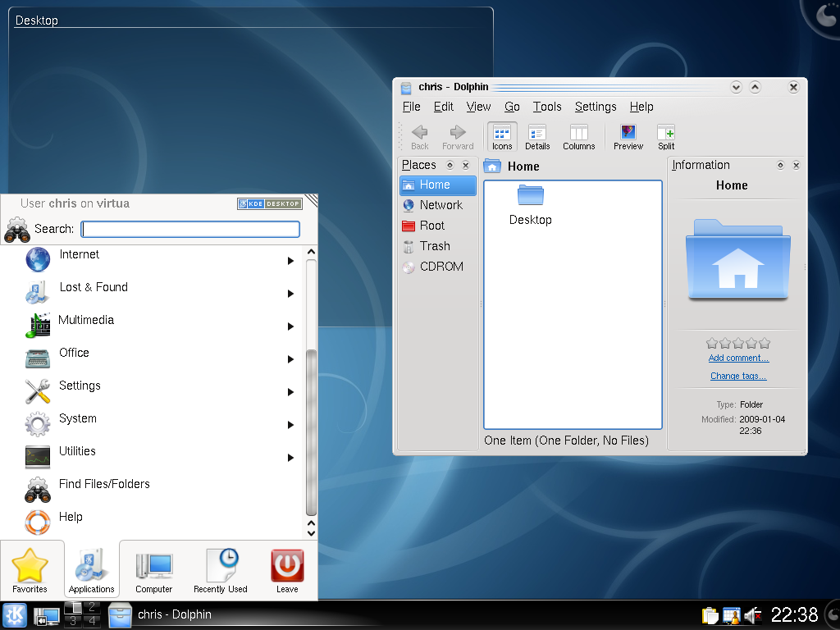Switch to the Applications tab

(92, 571)
